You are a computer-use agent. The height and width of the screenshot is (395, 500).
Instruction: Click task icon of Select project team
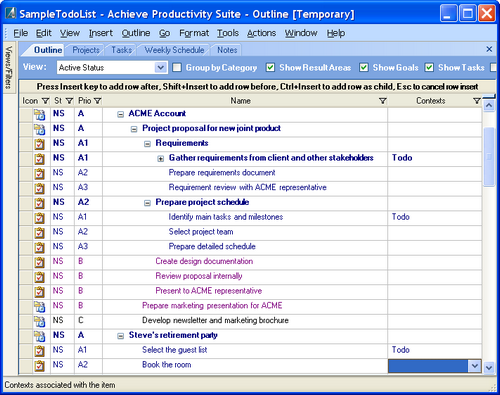point(39,233)
